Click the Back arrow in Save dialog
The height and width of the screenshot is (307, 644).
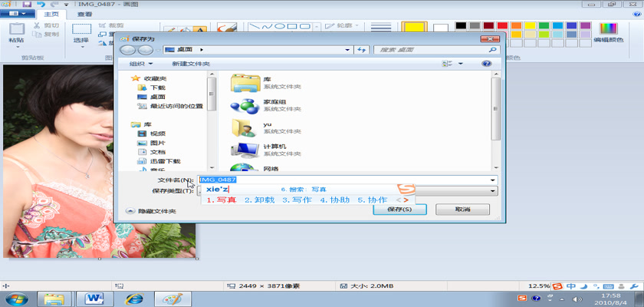point(124,51)
